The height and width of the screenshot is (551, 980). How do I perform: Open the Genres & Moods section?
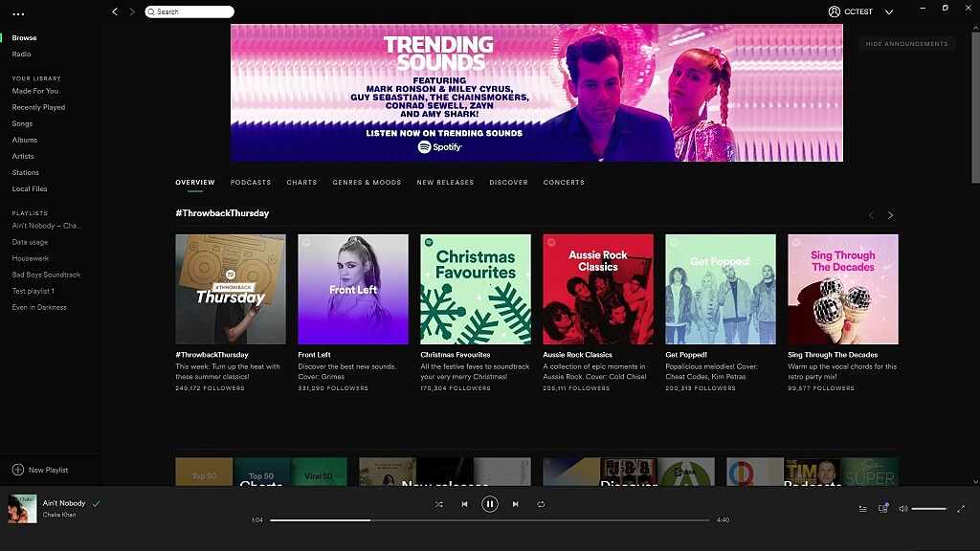coord(367,182)
